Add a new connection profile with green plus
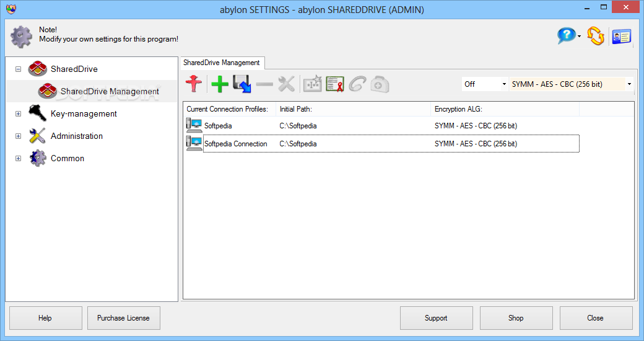644x341 pixels. 220,84
